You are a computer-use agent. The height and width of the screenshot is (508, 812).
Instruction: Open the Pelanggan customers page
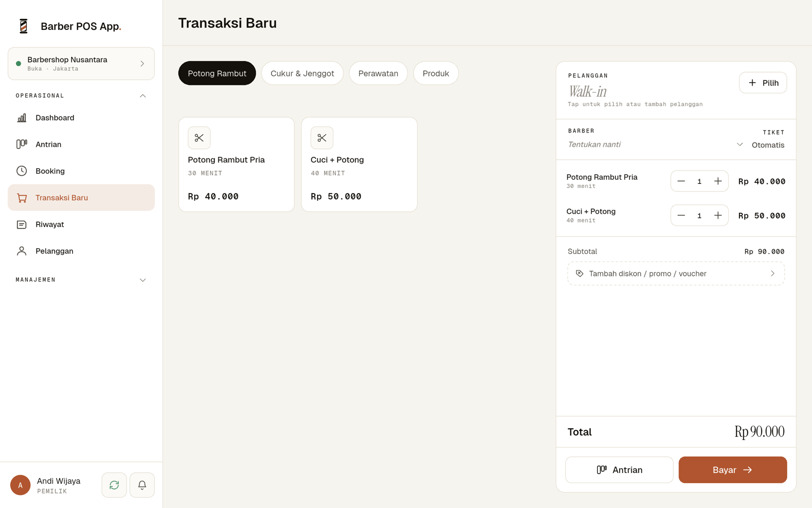[81, 251]
